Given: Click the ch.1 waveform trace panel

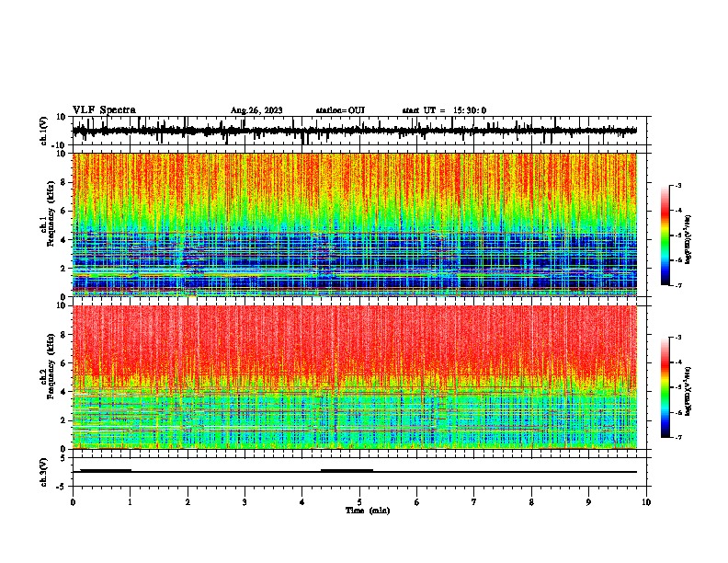Looking at the screenshot, I should [x=358, y=131].
